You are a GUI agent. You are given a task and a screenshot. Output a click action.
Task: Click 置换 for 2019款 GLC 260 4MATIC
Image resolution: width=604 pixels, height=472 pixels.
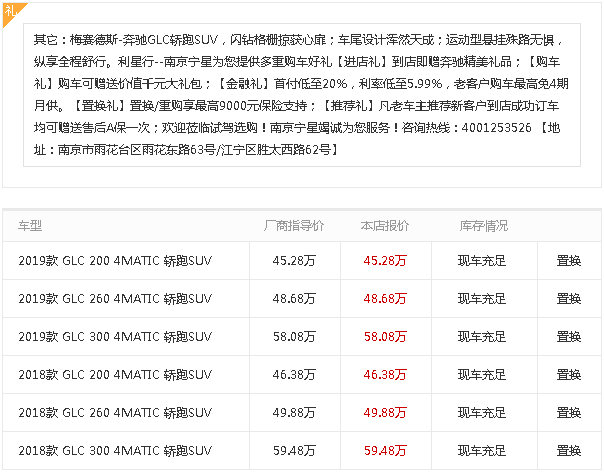[x=568, y=299]
